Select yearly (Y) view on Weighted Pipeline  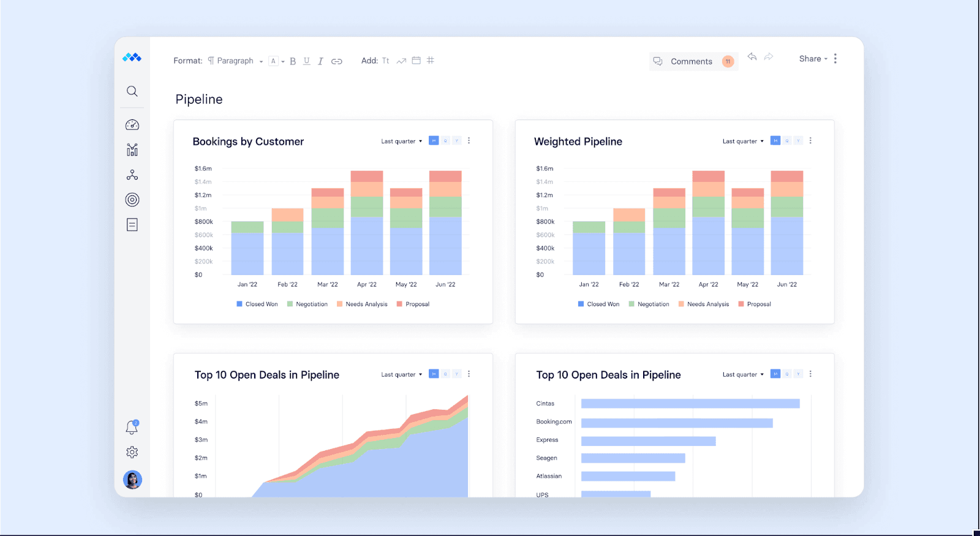tap(798, 141)
